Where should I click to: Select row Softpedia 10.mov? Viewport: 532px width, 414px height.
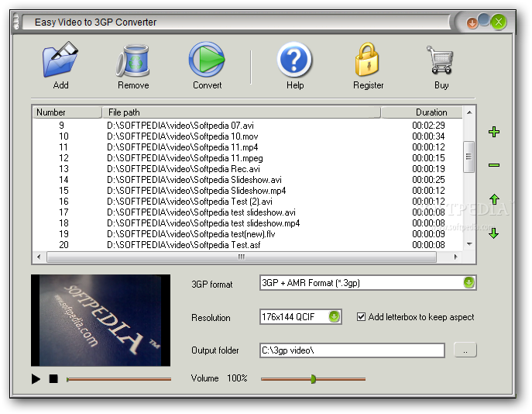pyautogui.click(x=248, y=136)
